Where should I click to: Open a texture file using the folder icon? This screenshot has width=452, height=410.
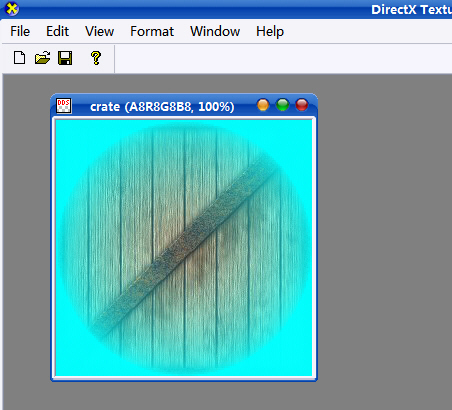click(x=42, y=58)
